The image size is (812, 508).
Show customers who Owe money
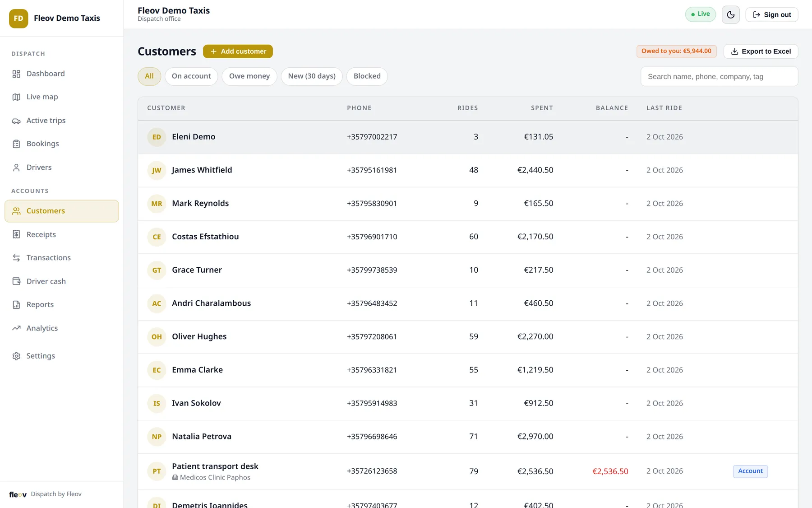point(249,76)
